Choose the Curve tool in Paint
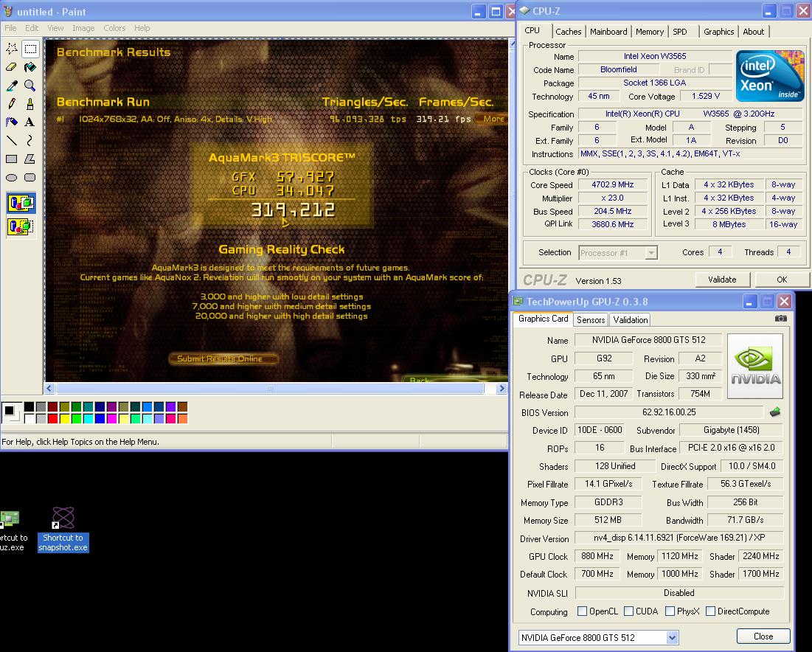812x652 pixels. point(30,140)
